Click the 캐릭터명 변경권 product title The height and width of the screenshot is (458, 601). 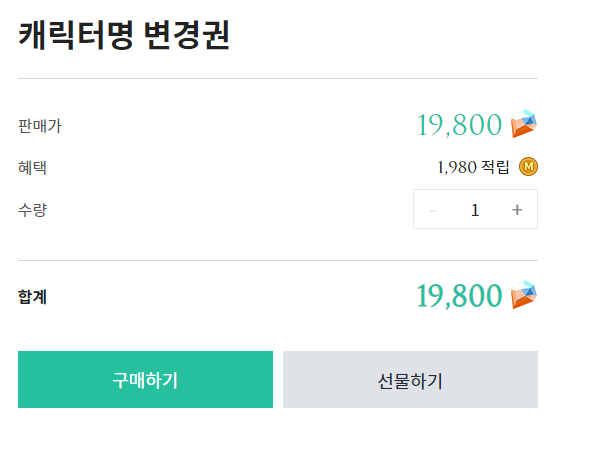coord(124,36)
